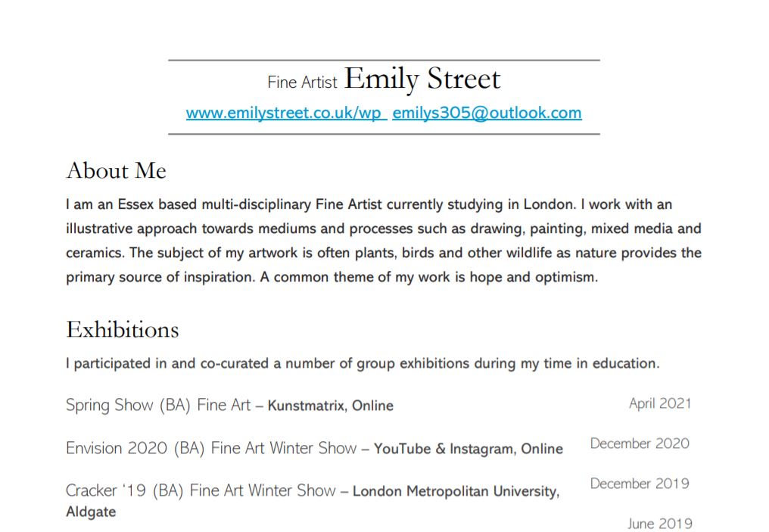Click the sentence about co-curated group exhibitions
The height and width of the screenshot is (532, 769).
click(x=363, y=364)
